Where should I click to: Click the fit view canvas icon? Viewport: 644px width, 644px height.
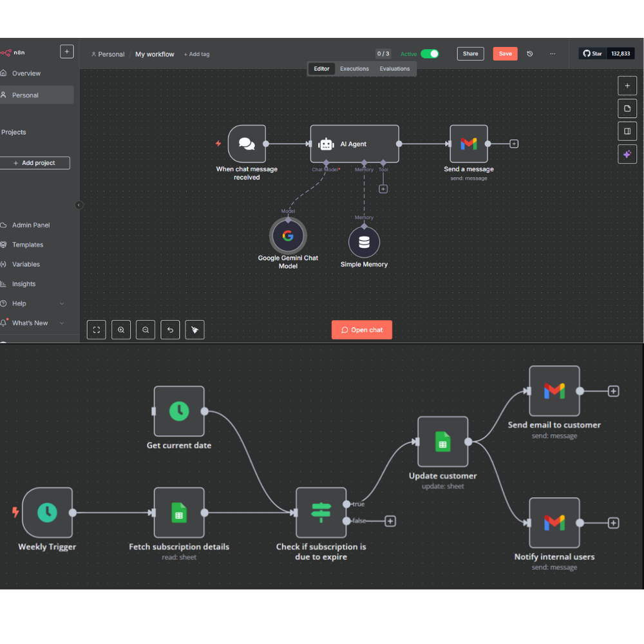[97, 330]
